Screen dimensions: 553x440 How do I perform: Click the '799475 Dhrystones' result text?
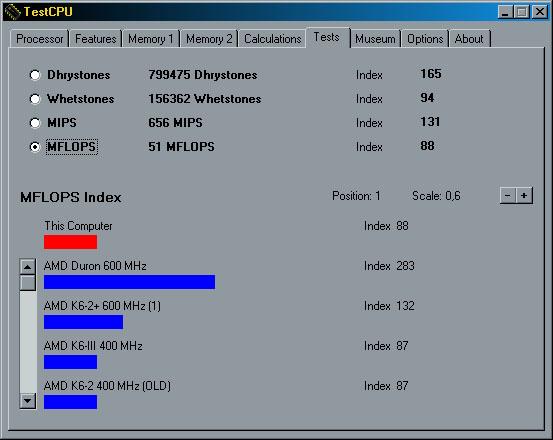[x=203, y=75]
